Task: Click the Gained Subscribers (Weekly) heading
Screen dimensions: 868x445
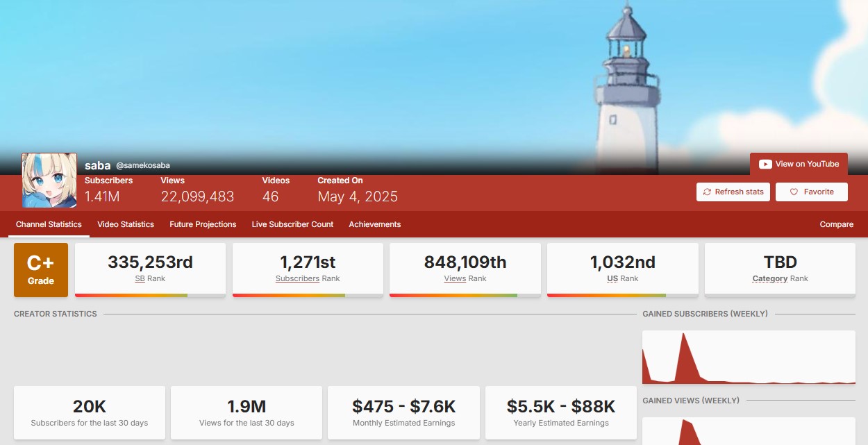Action: coord(705,314)
